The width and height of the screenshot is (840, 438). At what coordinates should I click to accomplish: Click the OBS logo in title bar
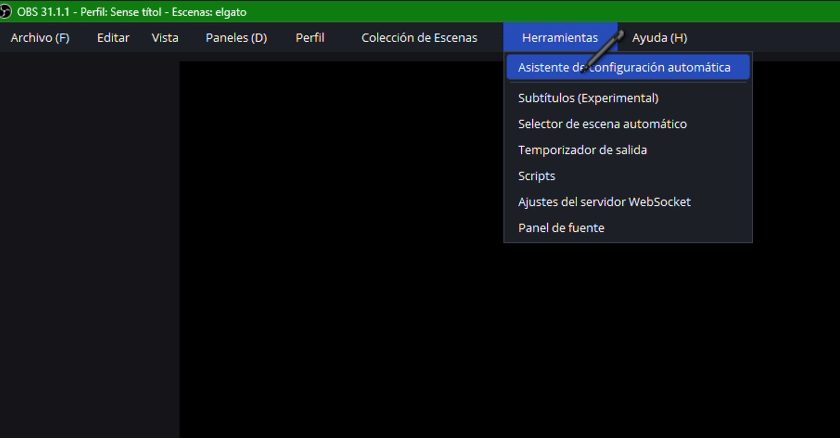[x=7, y=11]
